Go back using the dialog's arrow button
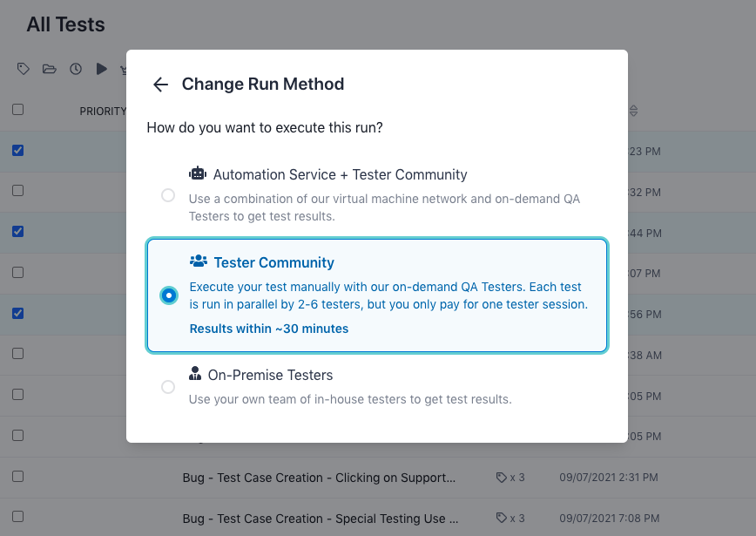This screenshot has width=756, height=536. coord(160,85)
